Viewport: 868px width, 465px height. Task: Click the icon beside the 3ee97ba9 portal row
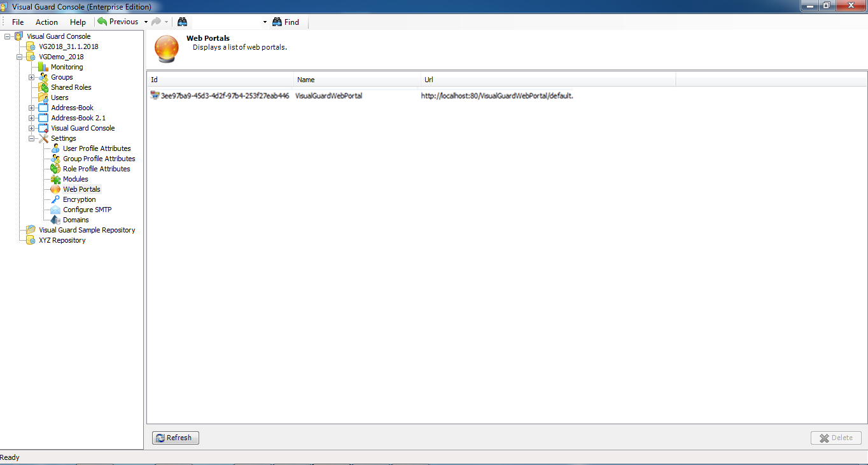click(x=155, y=96)
